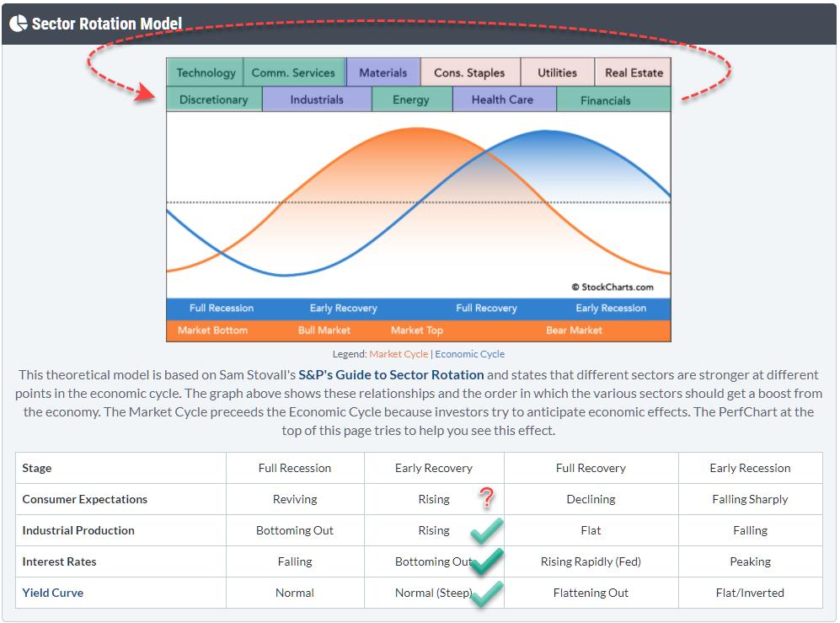Click the Real Estate sector box
Viewport: 840px width, 623px height.
pos(634,73)
